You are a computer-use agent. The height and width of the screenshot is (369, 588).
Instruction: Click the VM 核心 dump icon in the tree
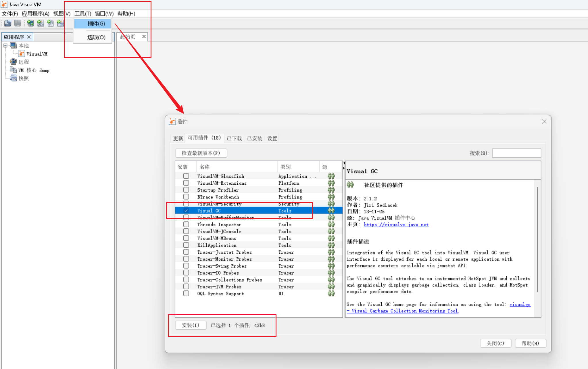click(x=13, y=70)
